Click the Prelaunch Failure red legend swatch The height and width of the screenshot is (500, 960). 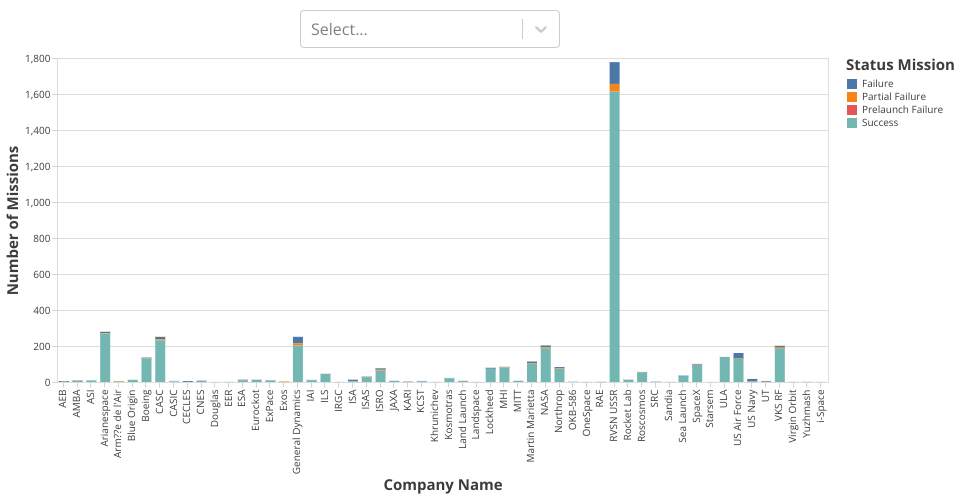(852, 109)
